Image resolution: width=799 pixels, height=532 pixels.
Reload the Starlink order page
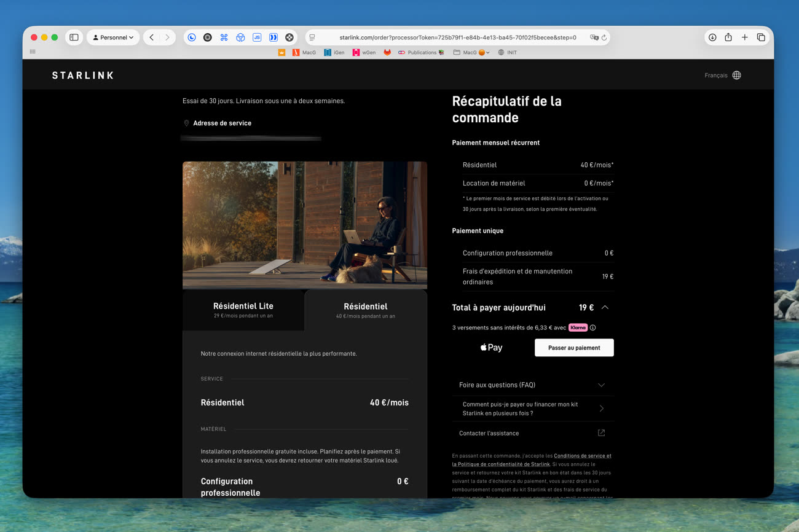(x=604, y=37)
